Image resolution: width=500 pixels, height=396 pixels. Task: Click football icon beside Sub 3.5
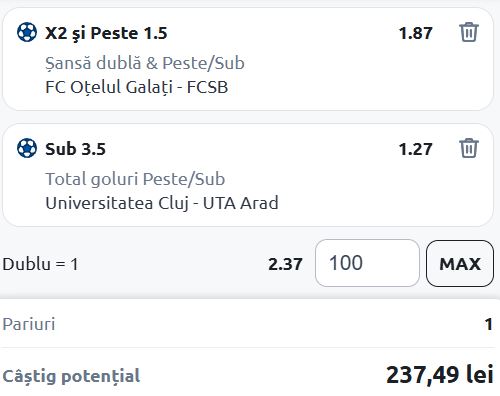tap(27, 148)
